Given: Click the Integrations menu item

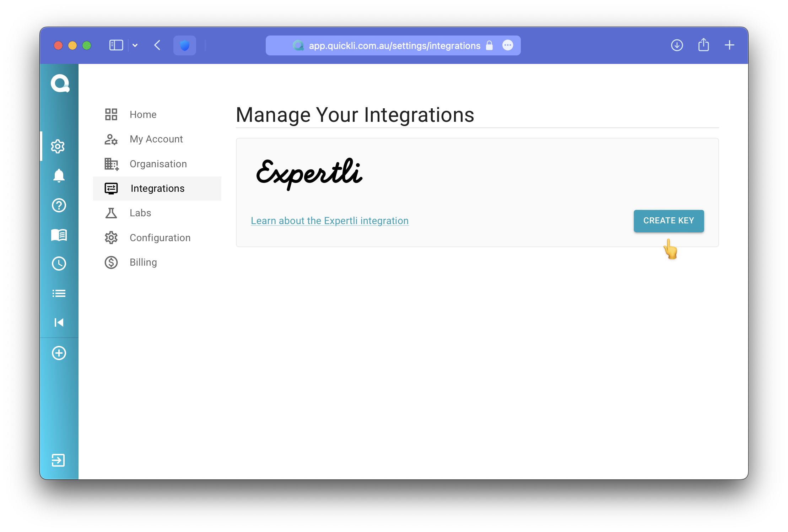Looking at the screenshot, I should 157,188.
